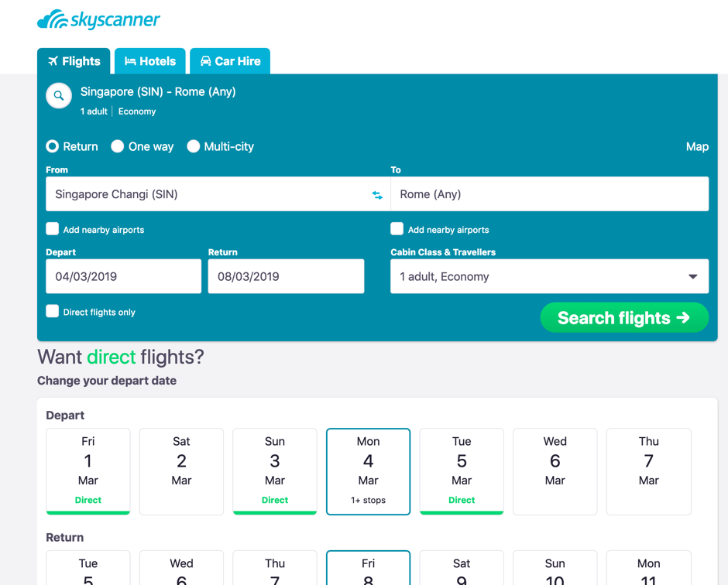The height and width of the screenshot is (585, 728).
Task: Tick the Direct flights only checkbox
Action: coord(53,311)
